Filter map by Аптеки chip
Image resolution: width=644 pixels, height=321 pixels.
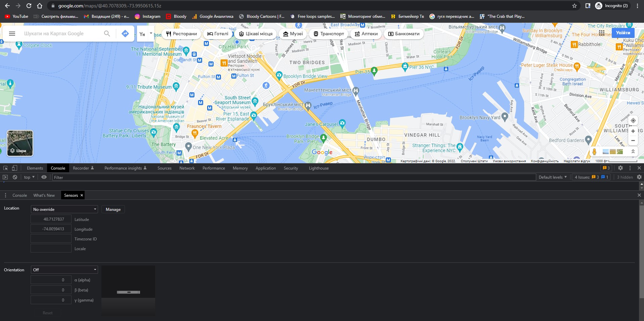pyautogui.click(x=366, y=34)
